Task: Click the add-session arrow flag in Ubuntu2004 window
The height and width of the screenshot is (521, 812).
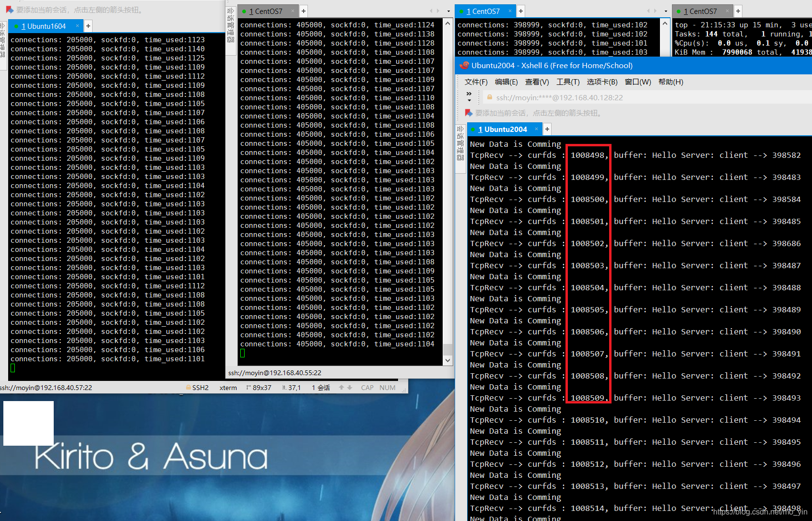Action: [x=469, y=113]
